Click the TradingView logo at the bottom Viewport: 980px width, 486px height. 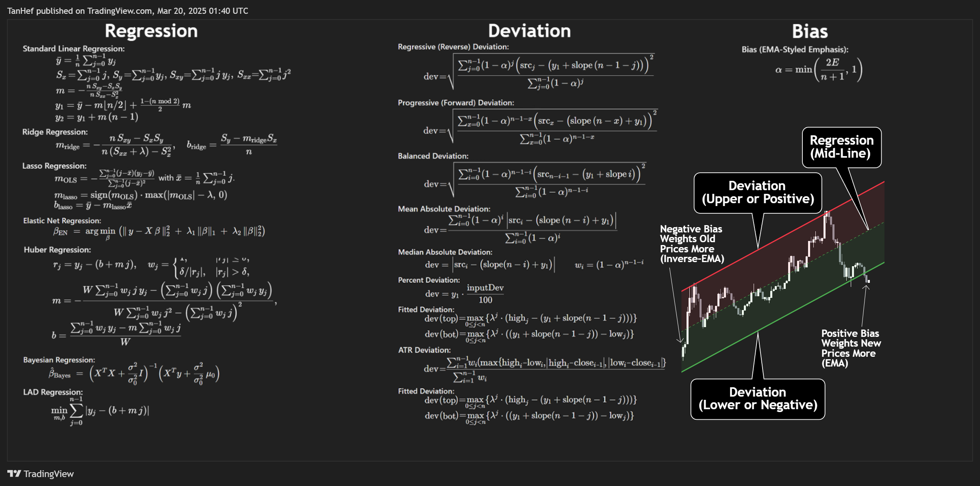[x=41, y=474]
